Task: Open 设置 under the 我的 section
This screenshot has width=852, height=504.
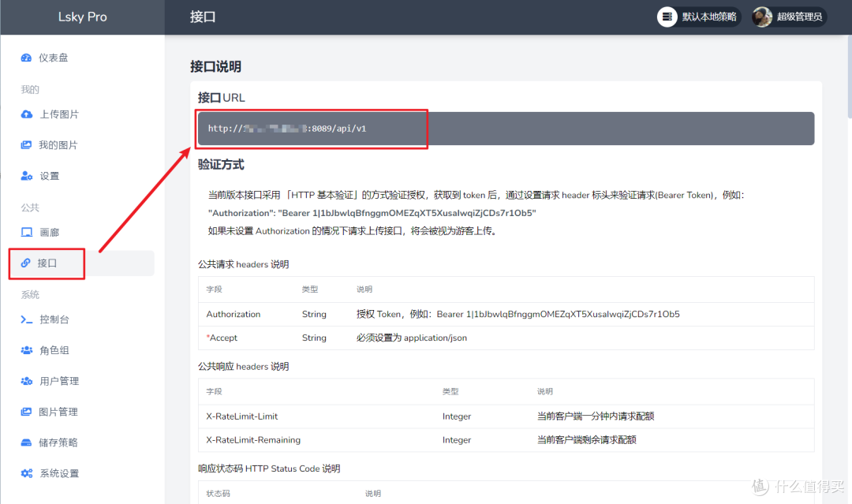Action: (x=81, y=176)
